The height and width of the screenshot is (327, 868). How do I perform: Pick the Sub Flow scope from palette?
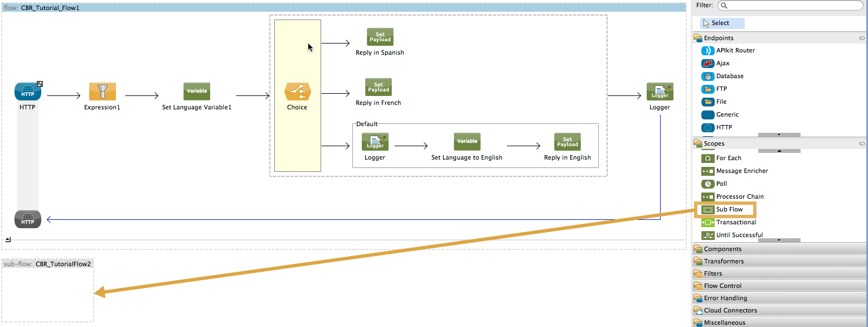[729, 210]
